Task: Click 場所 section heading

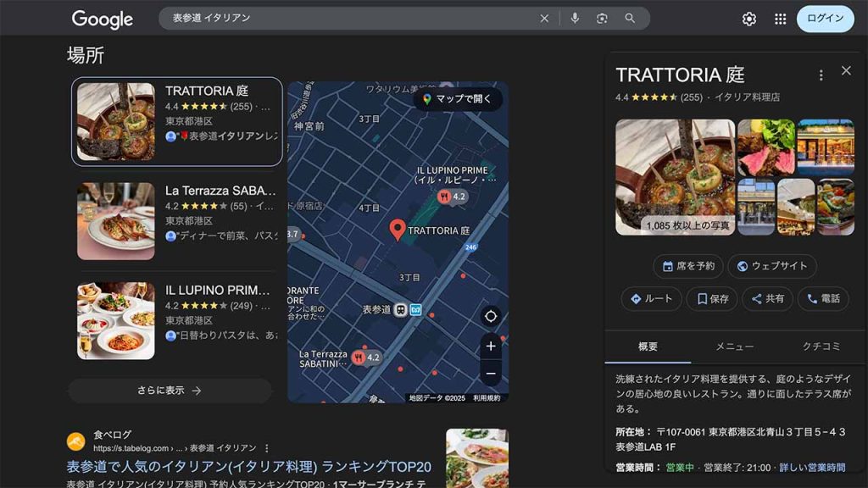Action: 86,55
